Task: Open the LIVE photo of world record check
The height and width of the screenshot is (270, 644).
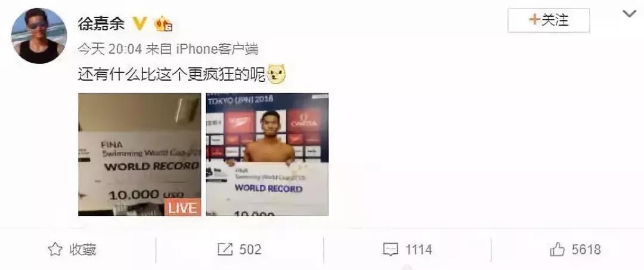Action: point(140,154)
